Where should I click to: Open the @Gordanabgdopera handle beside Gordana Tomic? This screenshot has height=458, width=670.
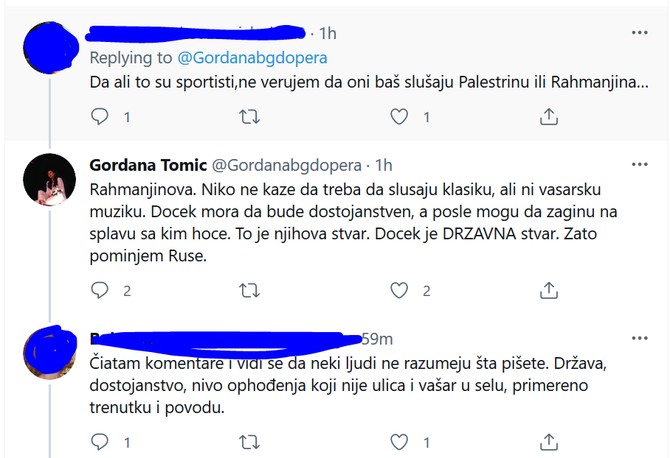(287, 165)
